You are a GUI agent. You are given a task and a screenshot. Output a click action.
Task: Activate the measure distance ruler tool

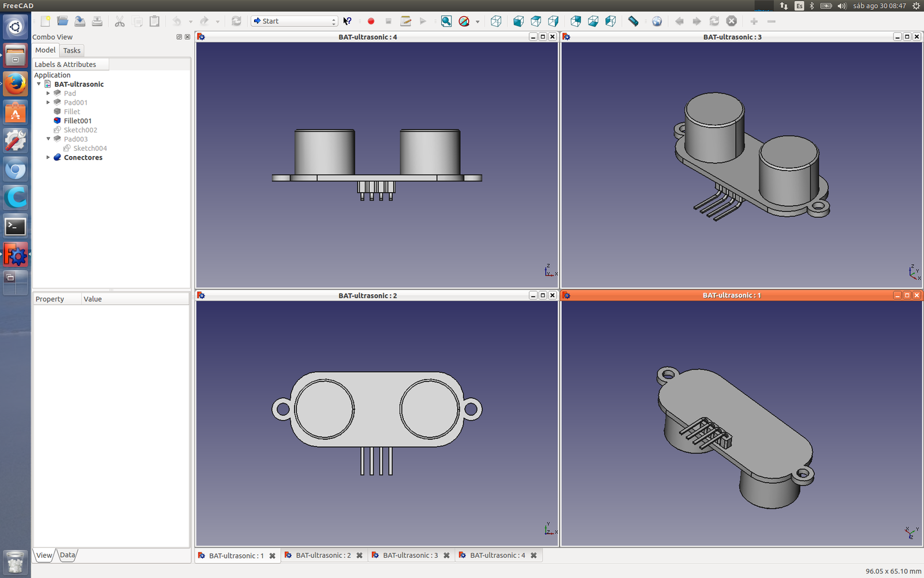[633, 21]
